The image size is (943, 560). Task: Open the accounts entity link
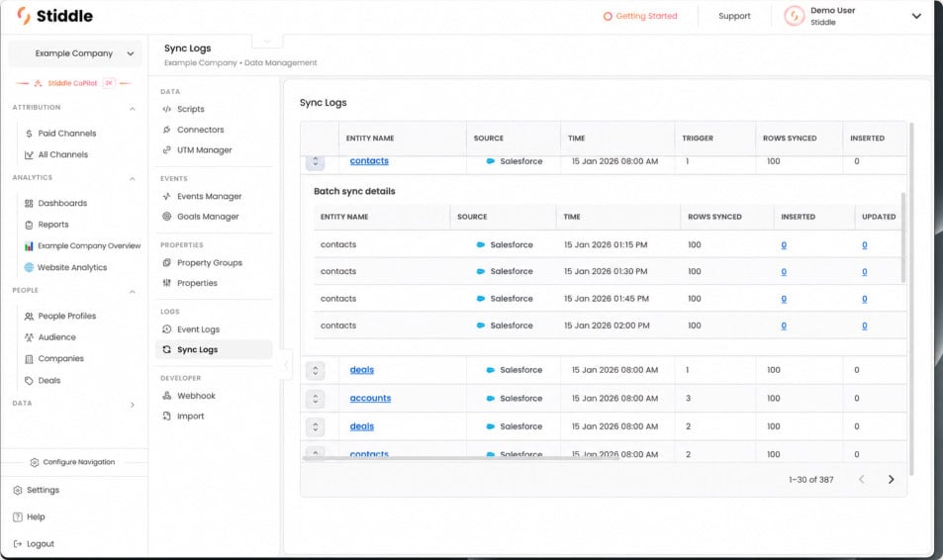[370, 398]
